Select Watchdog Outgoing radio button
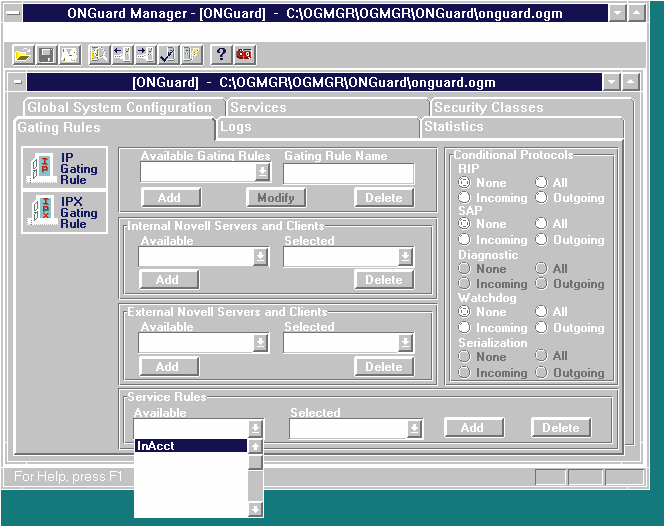Viewport: 665px width, 527px height. click(x=541, y=327)
